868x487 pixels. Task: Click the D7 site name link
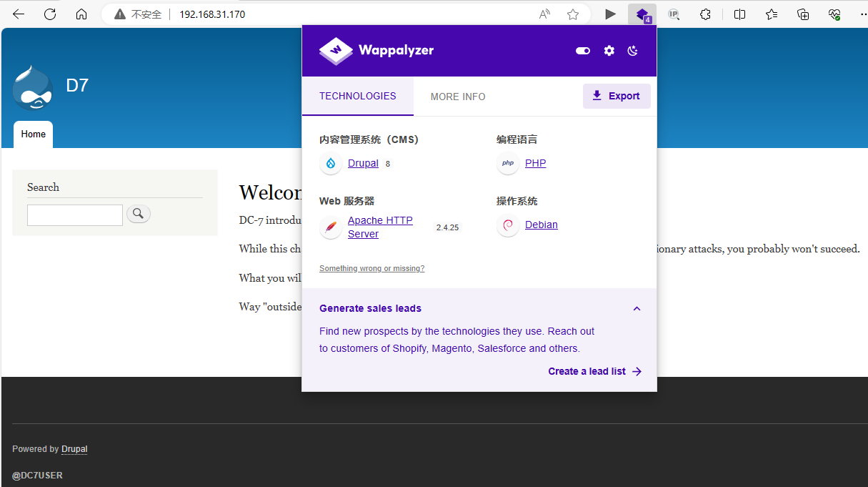tap(77, 86)
